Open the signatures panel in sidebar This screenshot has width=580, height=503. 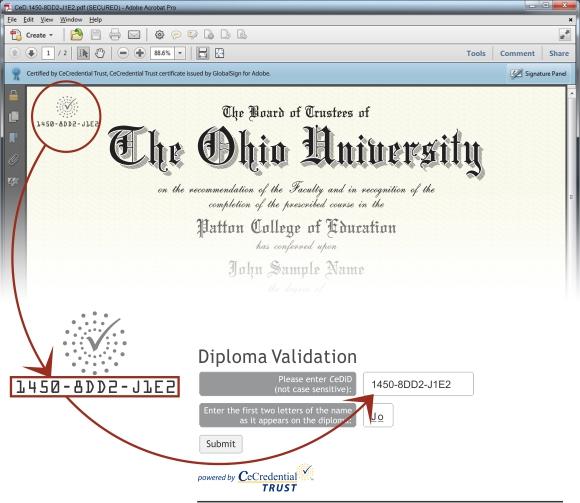[x=13, y=181]
